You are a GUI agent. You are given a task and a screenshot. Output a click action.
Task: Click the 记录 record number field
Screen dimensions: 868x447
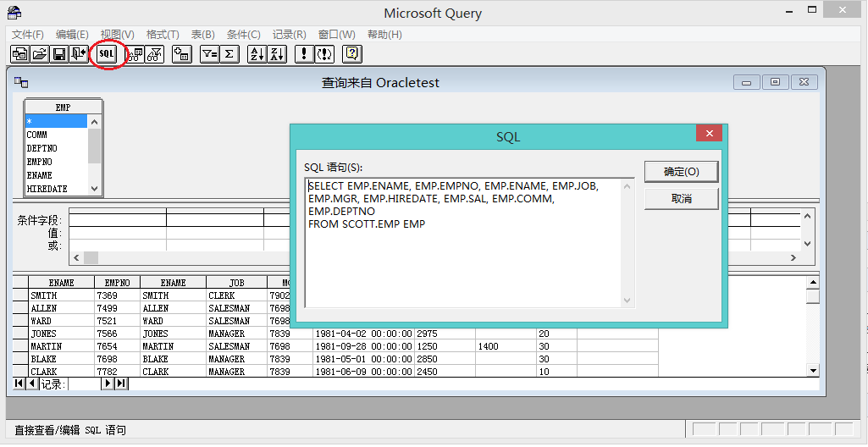point(84,384)
